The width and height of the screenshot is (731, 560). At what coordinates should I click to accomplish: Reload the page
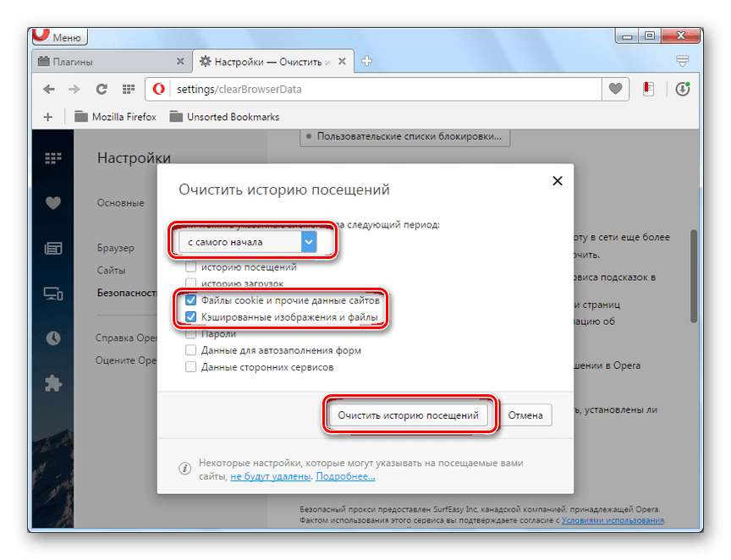click(x=102, y=89)
